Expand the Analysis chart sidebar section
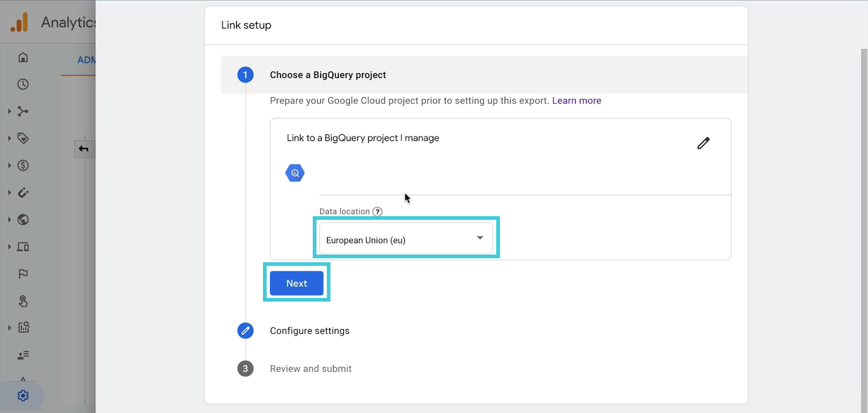Screen dimensions: 868x413 tap(9, 327)
